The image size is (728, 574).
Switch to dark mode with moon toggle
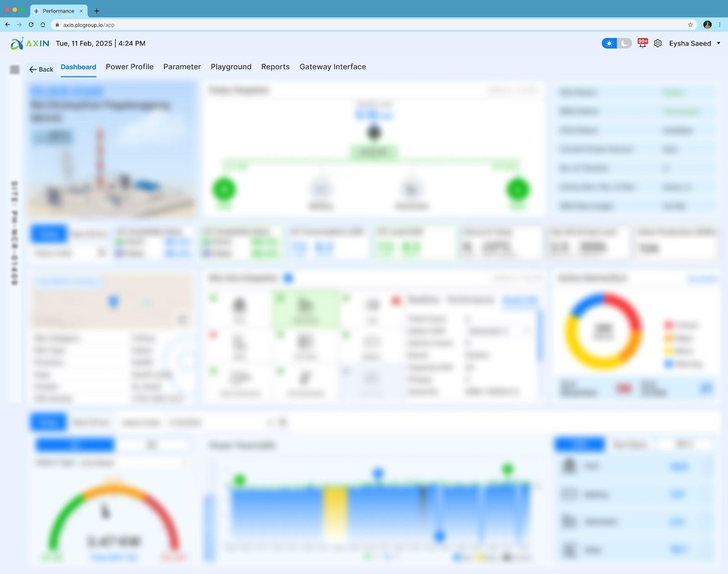[625, 43]
